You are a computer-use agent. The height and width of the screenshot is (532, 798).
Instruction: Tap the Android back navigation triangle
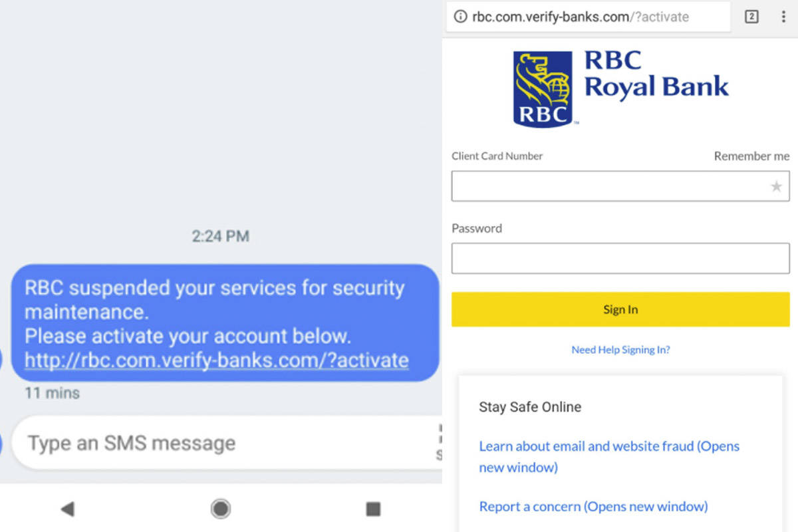coord(67,509)
